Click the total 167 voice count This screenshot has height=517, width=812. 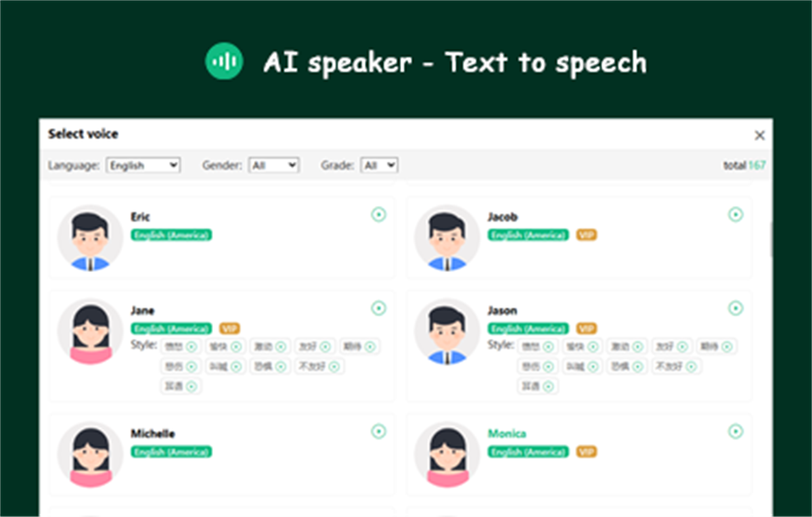click(744, 165)
